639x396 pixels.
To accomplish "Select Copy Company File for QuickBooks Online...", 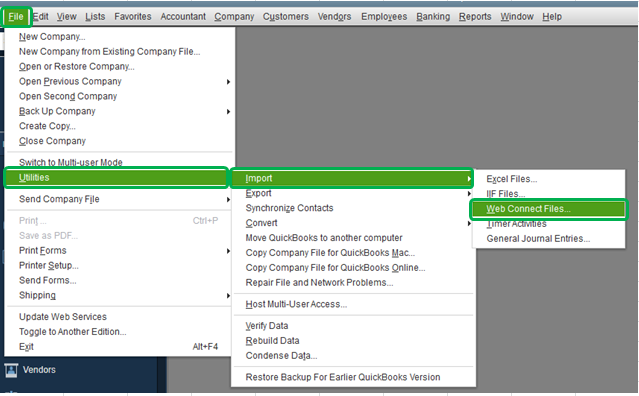I will (353, 268).
